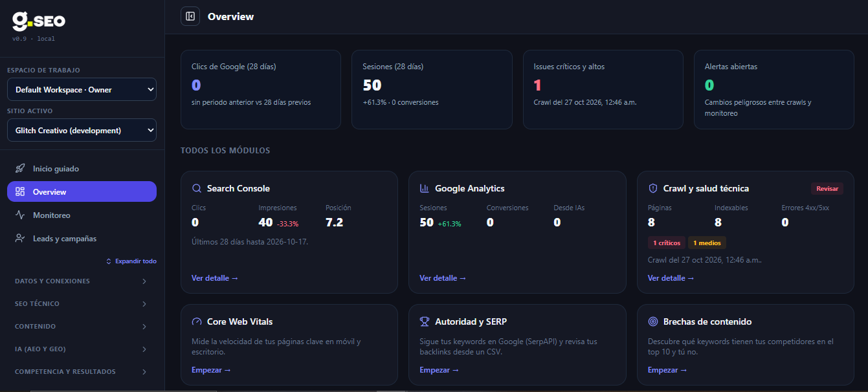The image size is (868, 392).
Task: Click the Overview page title in header
Action: pyautogui.click(x=231, y=17)
